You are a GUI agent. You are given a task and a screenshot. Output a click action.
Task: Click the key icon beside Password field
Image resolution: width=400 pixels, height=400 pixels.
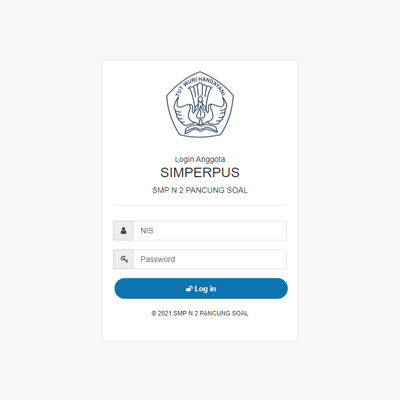point(124,259)
